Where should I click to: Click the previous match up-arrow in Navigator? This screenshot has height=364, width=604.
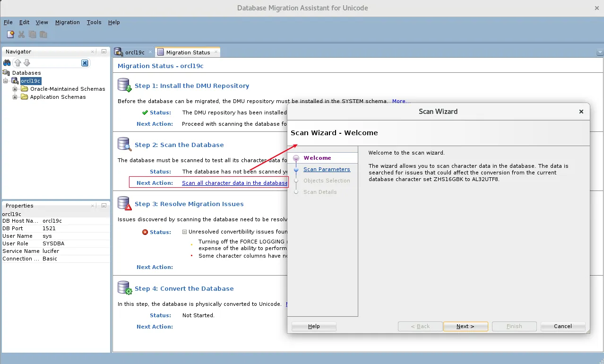tap(18, 62)
